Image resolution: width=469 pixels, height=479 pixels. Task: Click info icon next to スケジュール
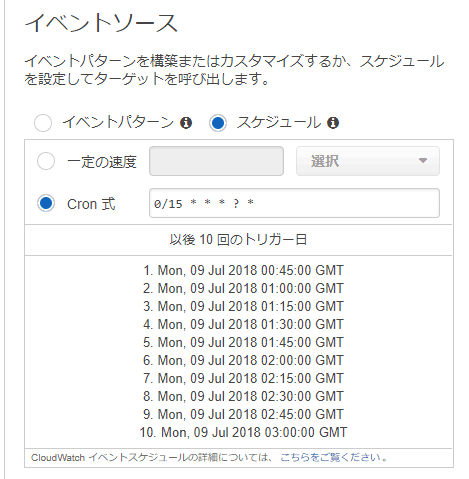(333, 123)
